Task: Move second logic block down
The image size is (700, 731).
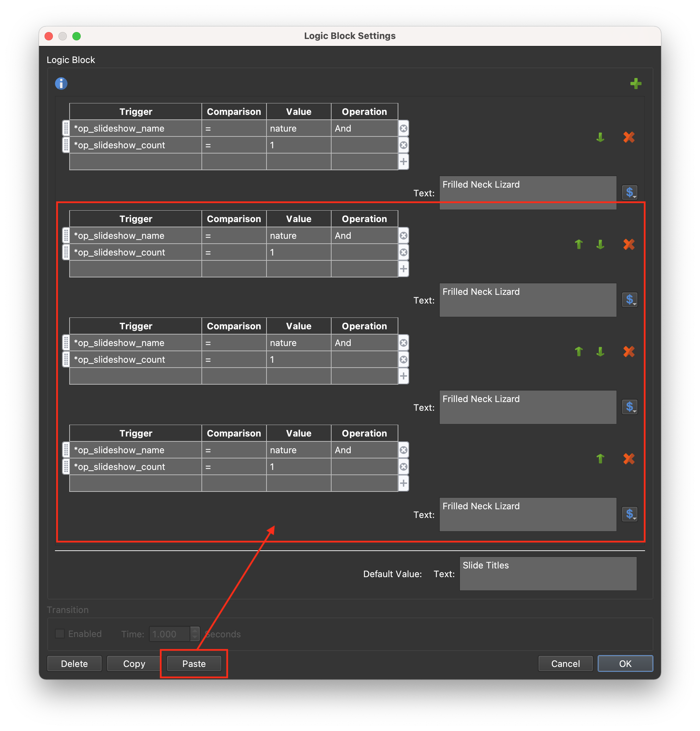Action: click(600, 244)
